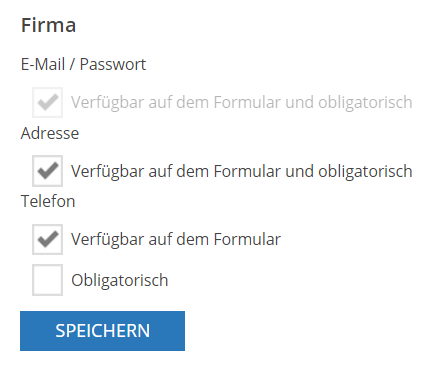Click the 'Verfügbar auf dem Formular' label under Telefon

(x=176, y=239)
